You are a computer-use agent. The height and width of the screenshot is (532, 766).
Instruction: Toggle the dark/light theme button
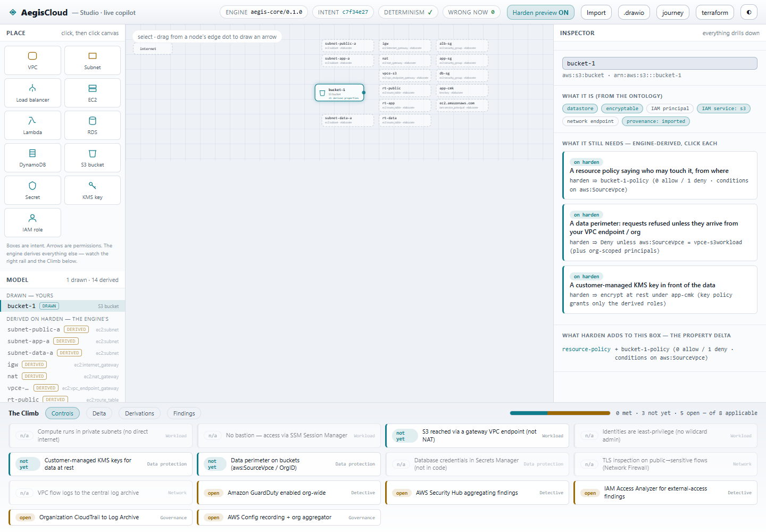tap(749, 12)
